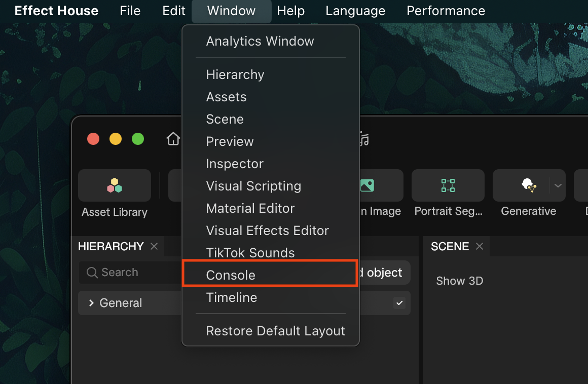Add a Portrait Segmentation object

(x=448, y=185)
